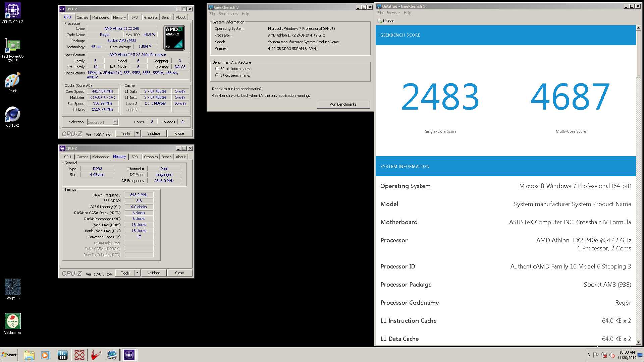
Task: Click Validate in Memory CPU-Z window
Action: click(154, 273)
